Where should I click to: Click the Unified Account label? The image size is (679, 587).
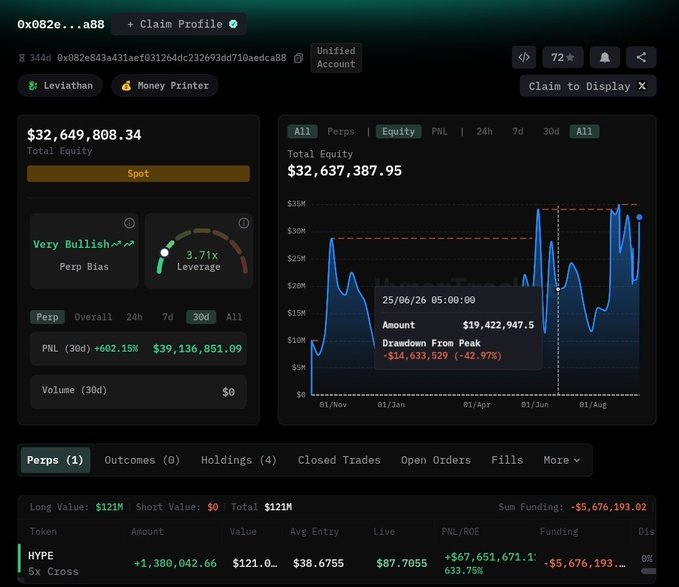click(x=336, y=58)
